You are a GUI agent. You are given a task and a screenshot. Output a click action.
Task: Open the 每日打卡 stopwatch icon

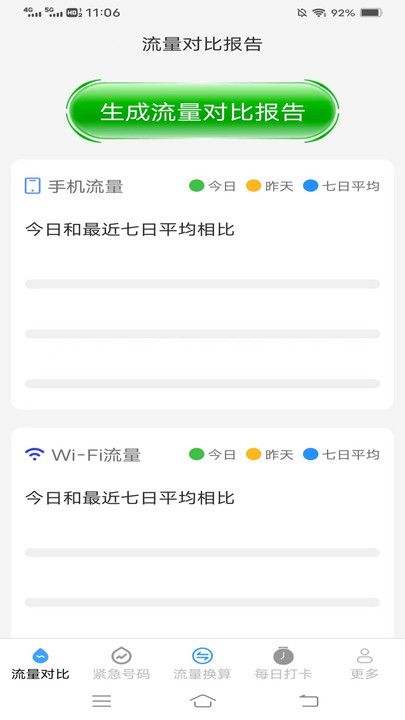(283, 655)
